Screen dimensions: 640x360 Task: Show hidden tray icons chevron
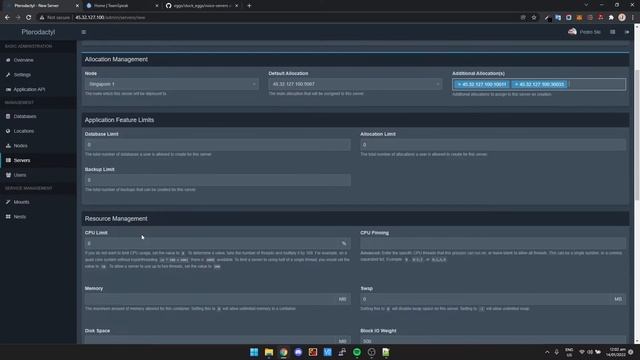pos(547,352)
